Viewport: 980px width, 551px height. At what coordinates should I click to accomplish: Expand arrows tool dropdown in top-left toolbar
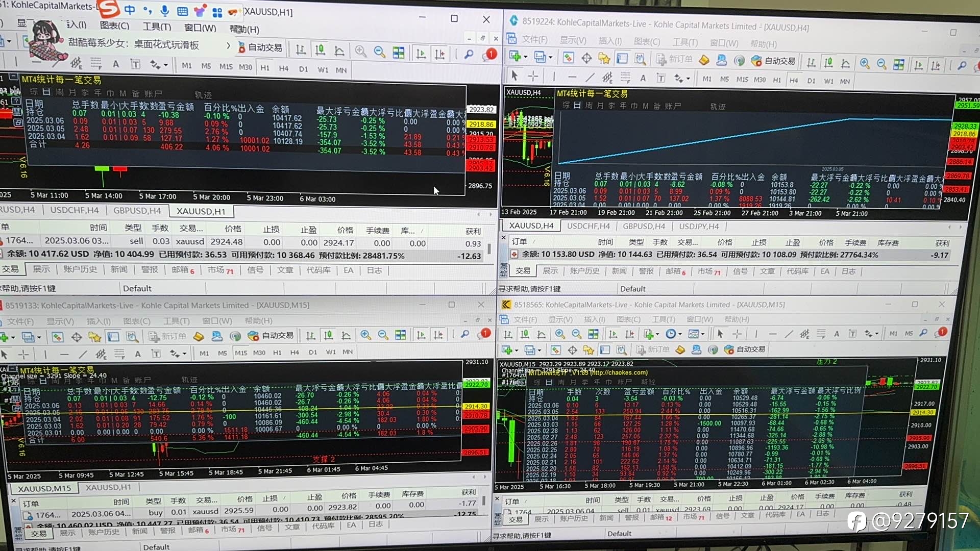tap(166, 65)
